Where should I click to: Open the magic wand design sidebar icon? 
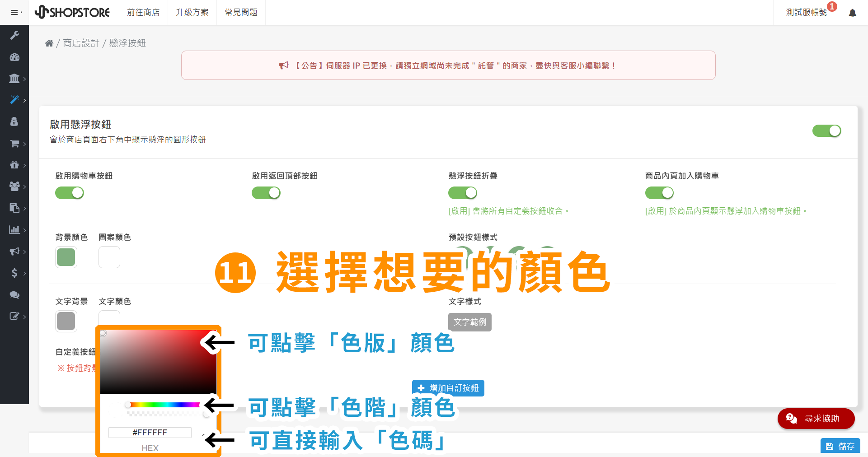pos(14,100)
